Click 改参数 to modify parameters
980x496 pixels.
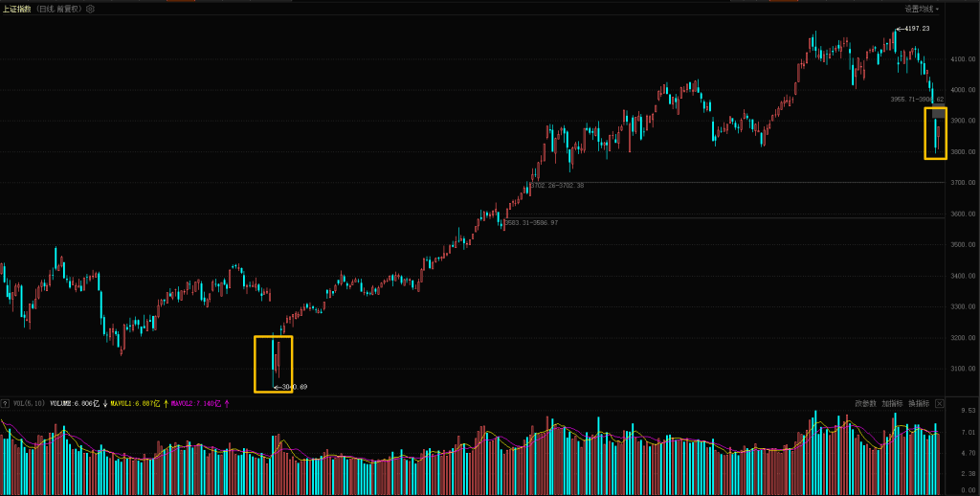[866, 404]
